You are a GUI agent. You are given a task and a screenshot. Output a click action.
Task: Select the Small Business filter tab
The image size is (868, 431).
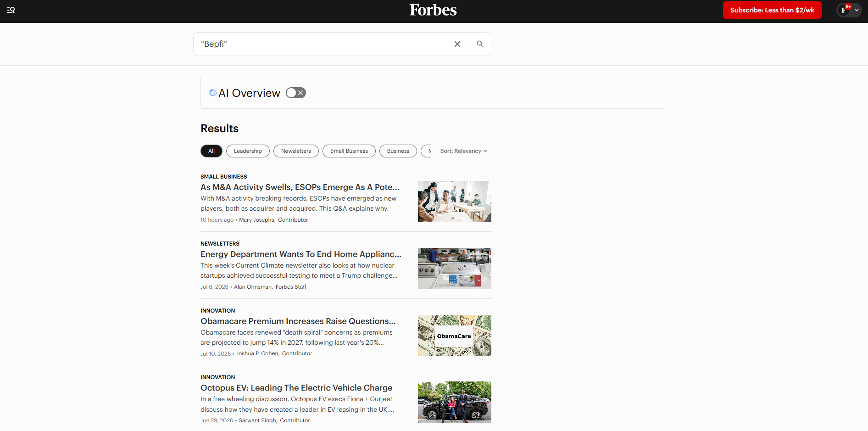pyautogui.click(x=349, y=151)
